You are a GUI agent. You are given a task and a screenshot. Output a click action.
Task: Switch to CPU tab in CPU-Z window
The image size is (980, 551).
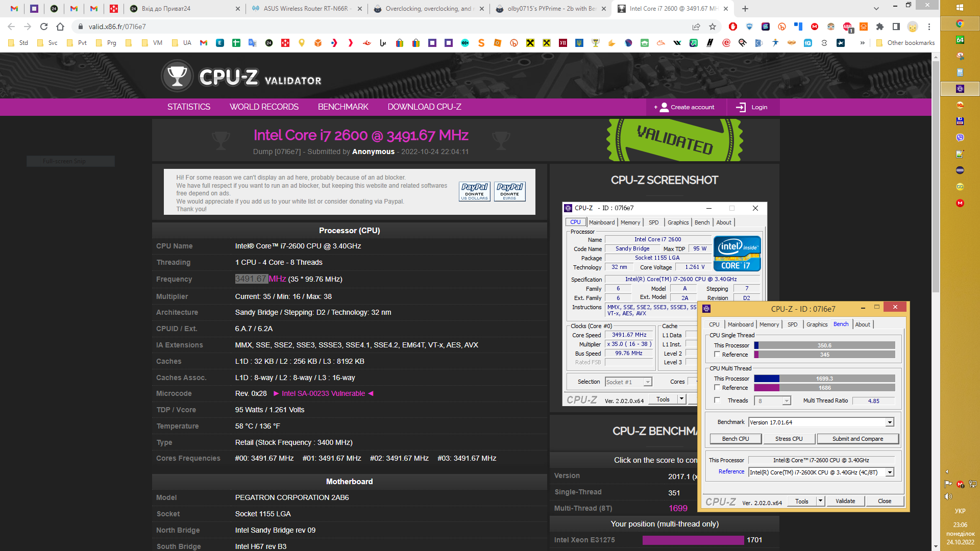(x=714, y=324)
